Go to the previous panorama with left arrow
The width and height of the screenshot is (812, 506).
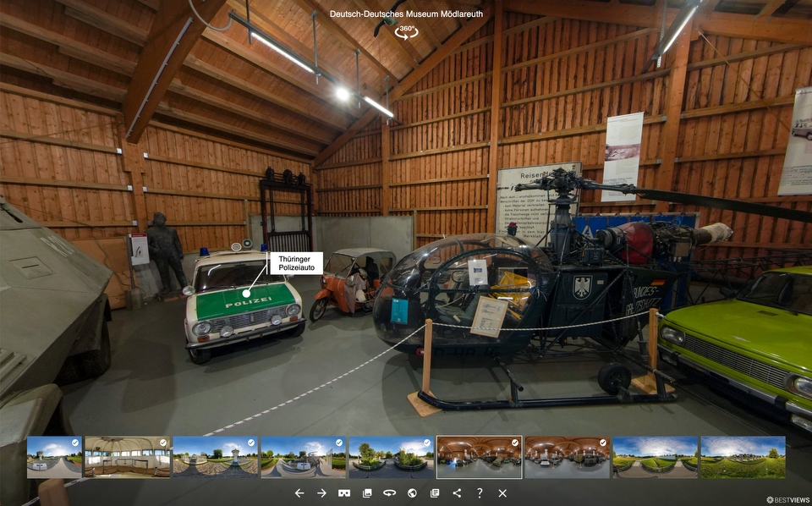pyautogui.click(x=299, y=492)
